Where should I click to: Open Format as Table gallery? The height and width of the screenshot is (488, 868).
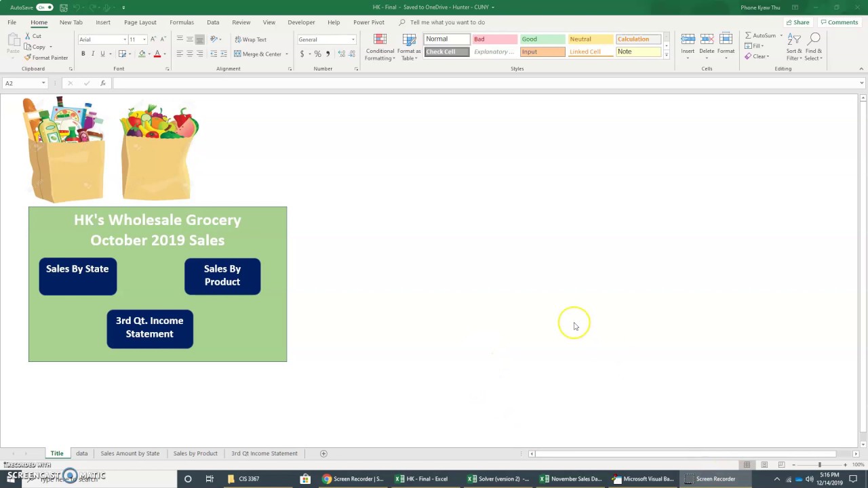[409, 47]
